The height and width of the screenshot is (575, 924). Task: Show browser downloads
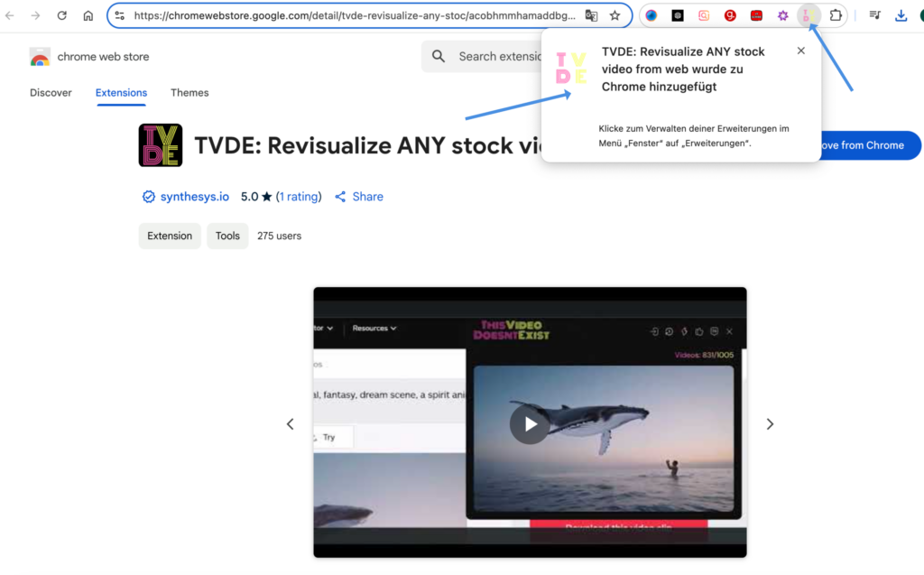[901, 16]
